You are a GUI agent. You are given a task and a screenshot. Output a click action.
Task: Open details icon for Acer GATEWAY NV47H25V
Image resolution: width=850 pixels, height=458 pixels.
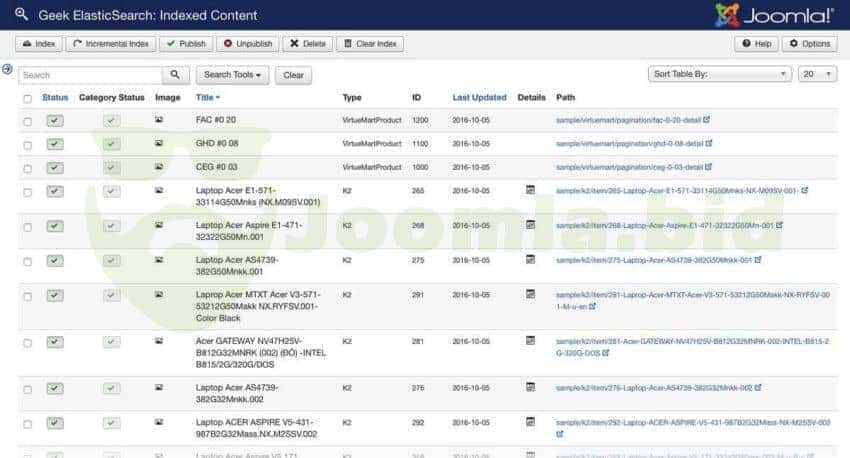(531, 340)
